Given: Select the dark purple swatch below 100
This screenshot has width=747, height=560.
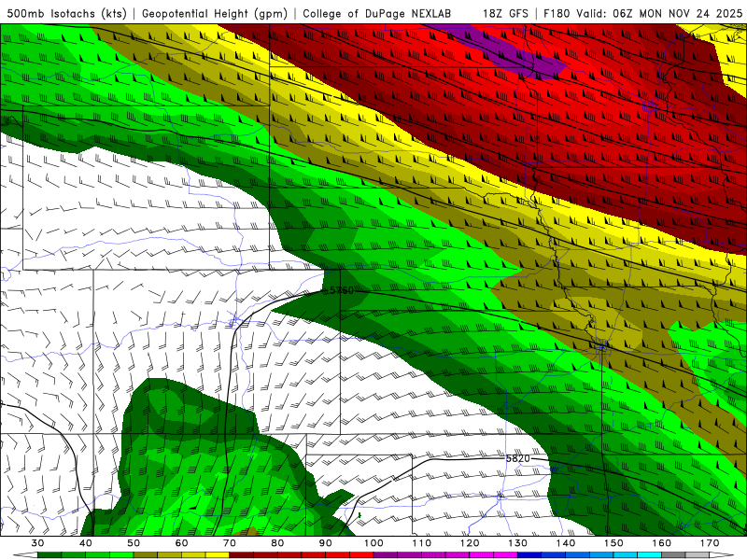Looking at the screenshot, I should point(386,555).
